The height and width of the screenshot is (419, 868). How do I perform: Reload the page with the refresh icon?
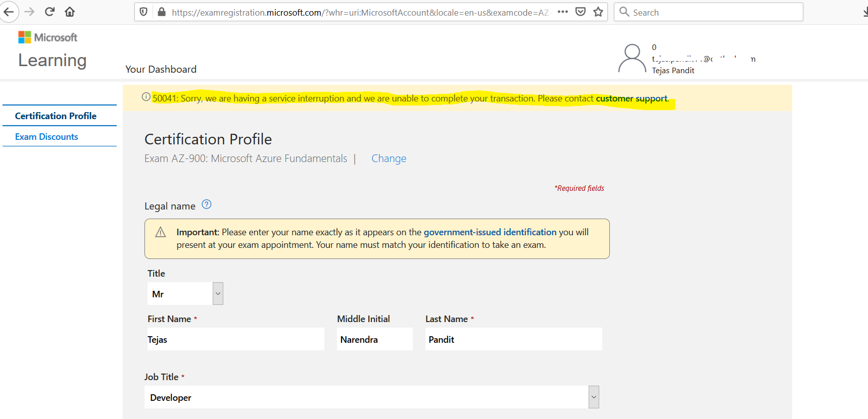(x=50, y=12)
